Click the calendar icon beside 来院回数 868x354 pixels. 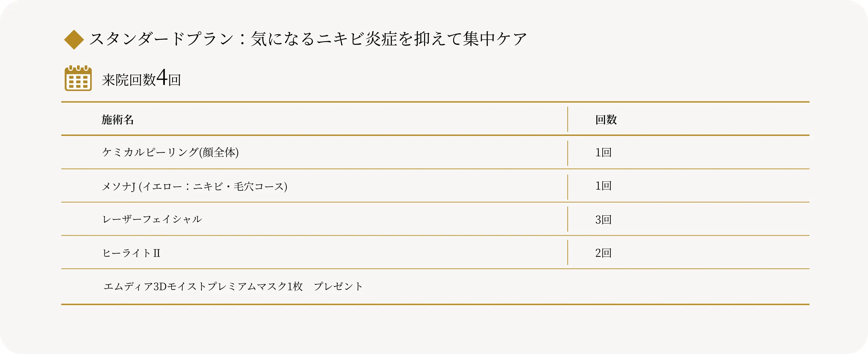(x=78, y=78)
